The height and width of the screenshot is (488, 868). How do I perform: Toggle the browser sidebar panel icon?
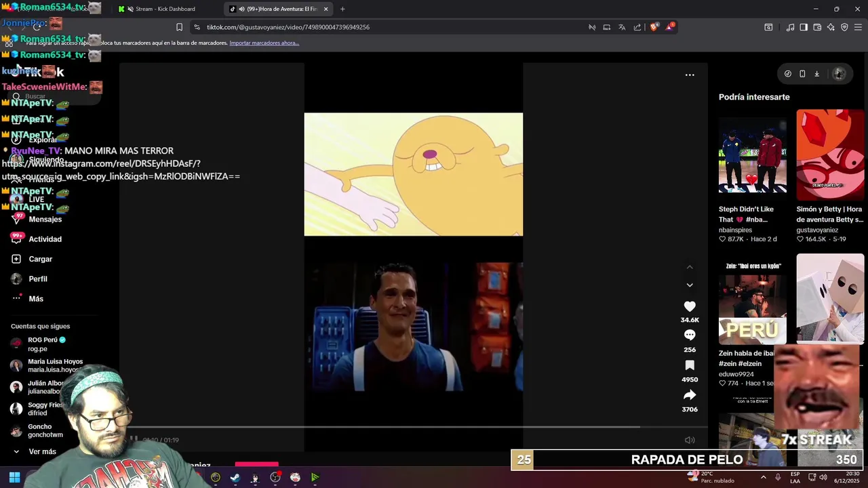click(x=804, y=27)
